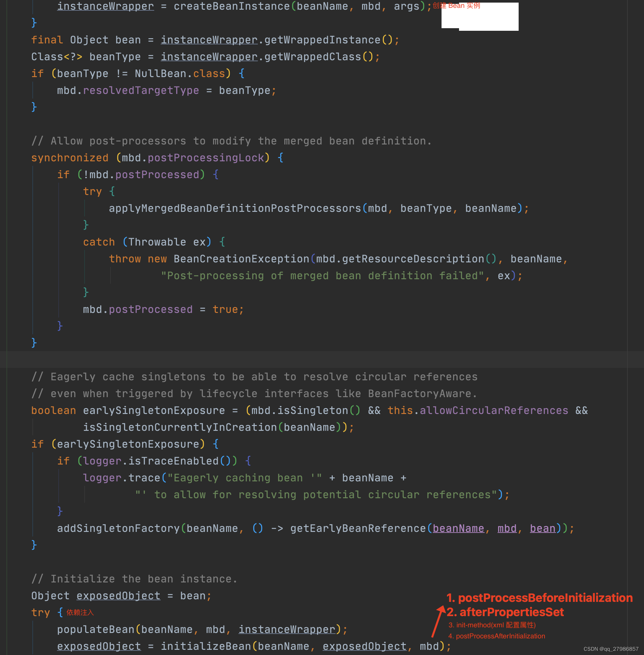
Task: Click the 'trace' method on logger.trace
Action: pyautogui.click(x=144, y=478)
